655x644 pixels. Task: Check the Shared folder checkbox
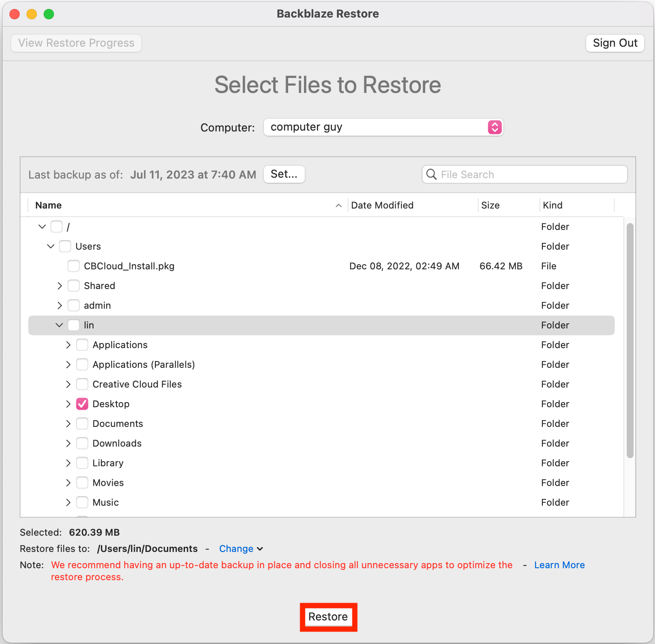[x=74, y=286]
